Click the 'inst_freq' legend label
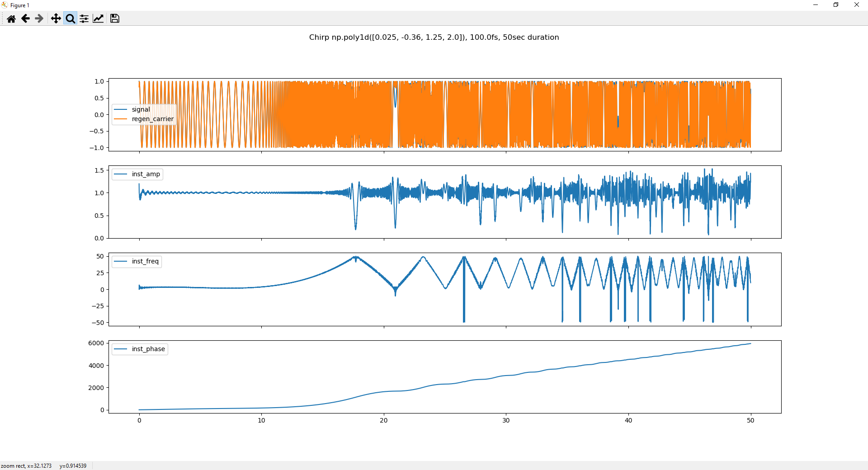This screenshot has width=868, height=470. (145, 261)
